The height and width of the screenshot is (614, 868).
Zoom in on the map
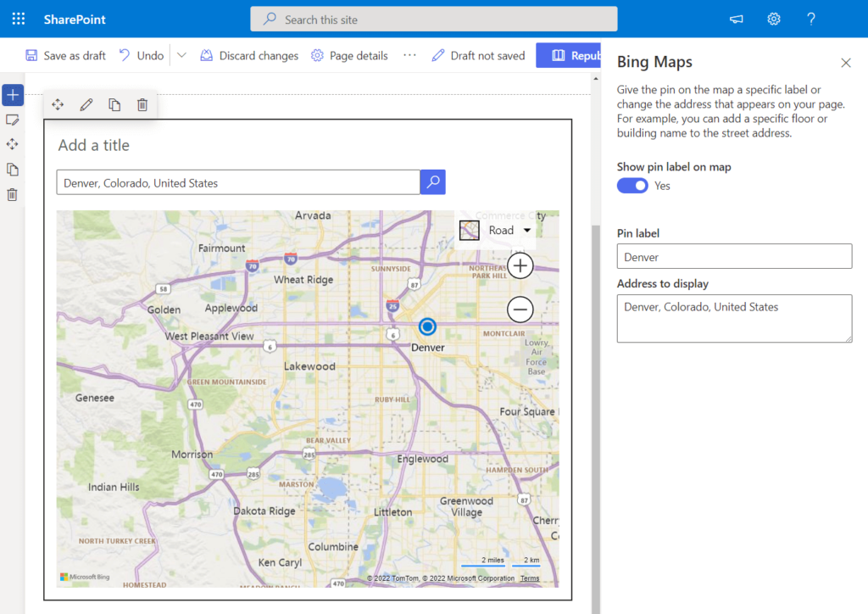click(520, 265)
